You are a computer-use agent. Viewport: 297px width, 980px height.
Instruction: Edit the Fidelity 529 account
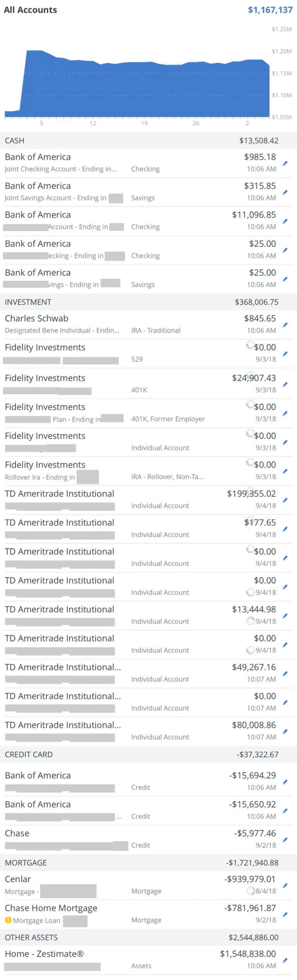(x=285, y=354)
